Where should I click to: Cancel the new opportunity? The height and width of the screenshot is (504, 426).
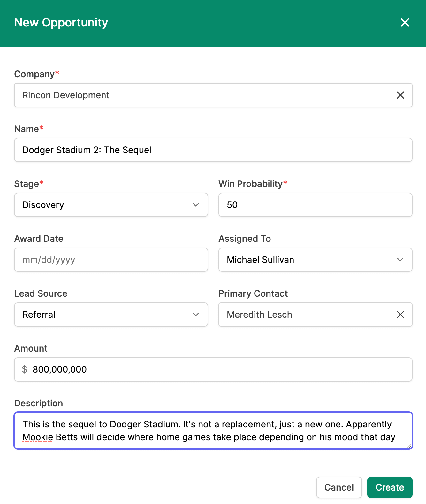(x=339, y=487)
